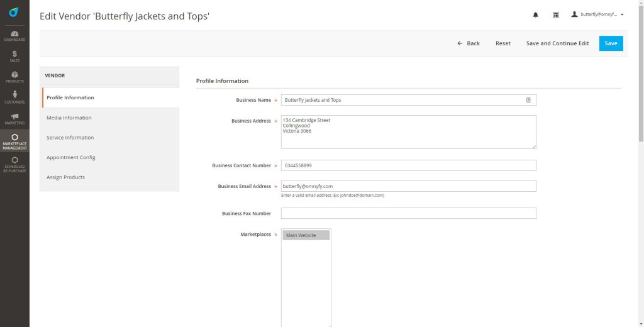This screenshot has height=327, width=644.
Task: Switch to Service Information tab
Action: (x=70, y=138)
